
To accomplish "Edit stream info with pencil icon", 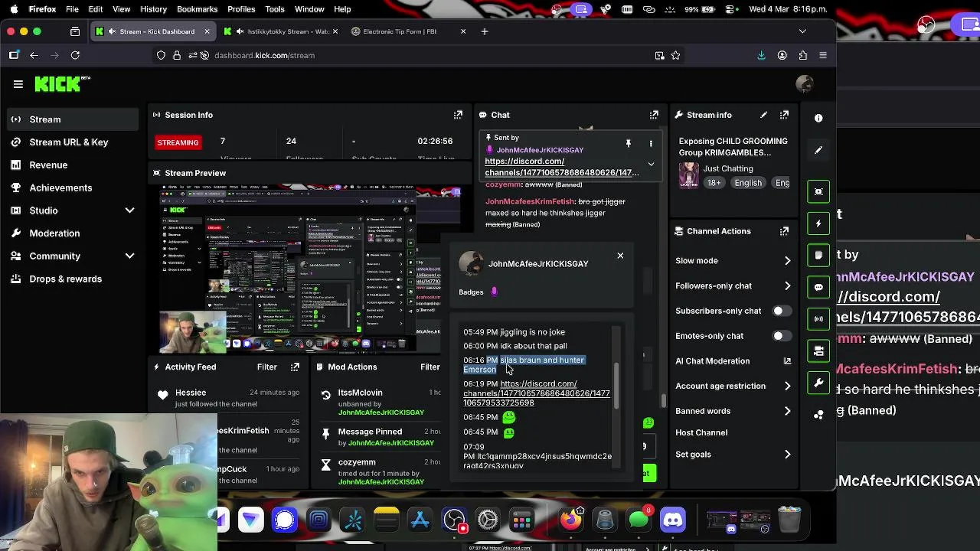I will click(x=763, y=115).
